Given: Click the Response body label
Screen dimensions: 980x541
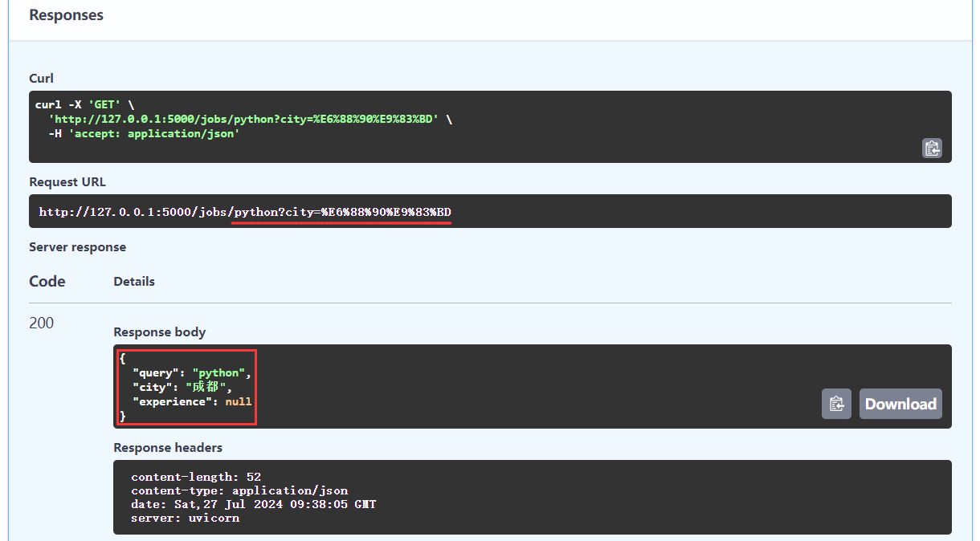Looking at the screenshot, I should click(x=160, y=332).
